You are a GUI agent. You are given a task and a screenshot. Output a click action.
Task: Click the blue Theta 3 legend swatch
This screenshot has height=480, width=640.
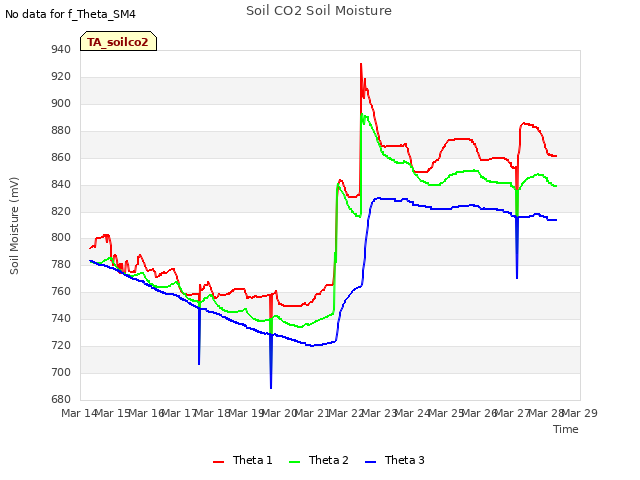370,462
